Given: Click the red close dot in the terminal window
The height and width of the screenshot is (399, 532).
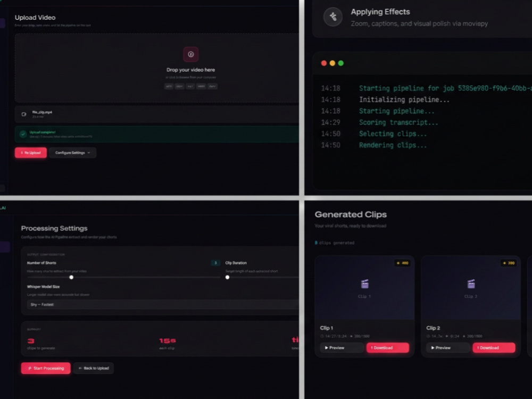Looking at the screenshot, I should click(x=323, y=63).
